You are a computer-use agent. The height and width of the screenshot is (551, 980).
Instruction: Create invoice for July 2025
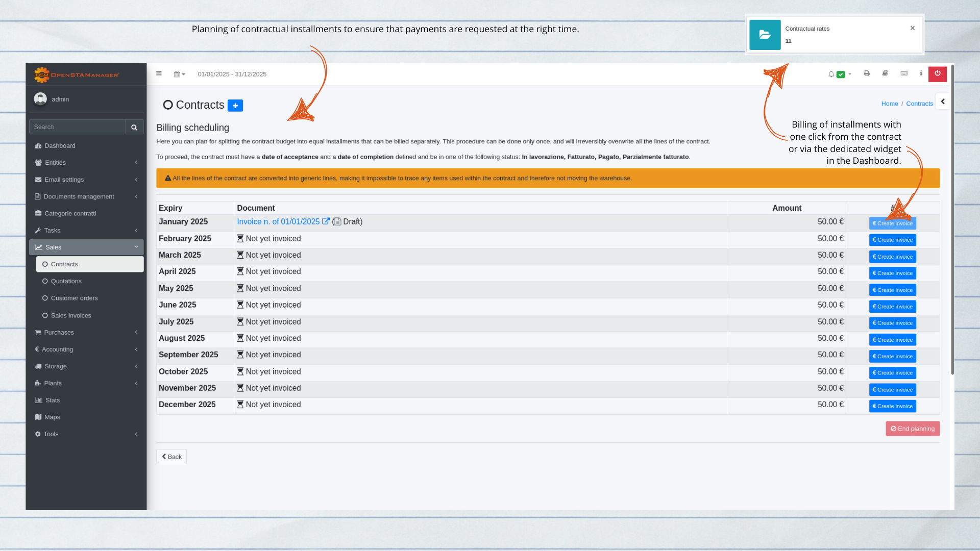pyautogui.click(x=892, y=323)
